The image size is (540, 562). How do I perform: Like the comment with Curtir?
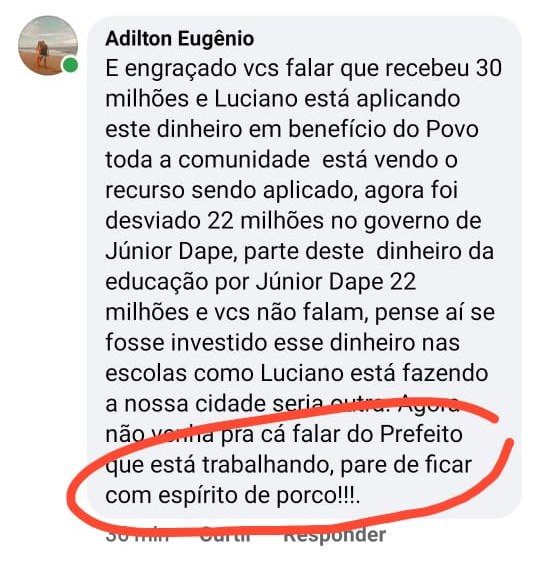tap(225, 535)
